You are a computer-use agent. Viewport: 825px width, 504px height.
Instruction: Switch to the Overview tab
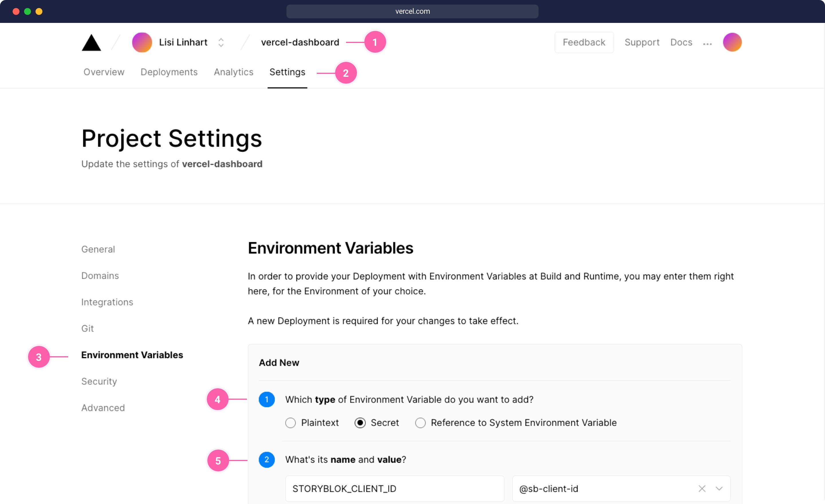pyautogui.click(x=104, y=72)
